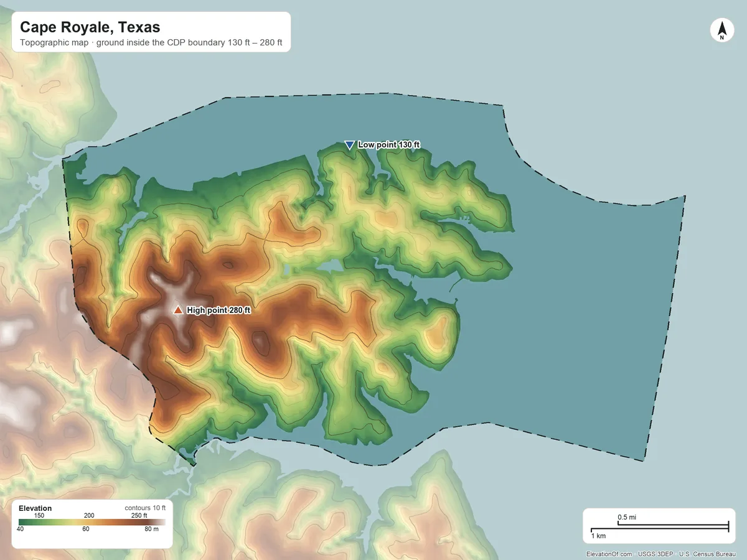Click the '0.5 mi' scale label

[x=627, y=517]
